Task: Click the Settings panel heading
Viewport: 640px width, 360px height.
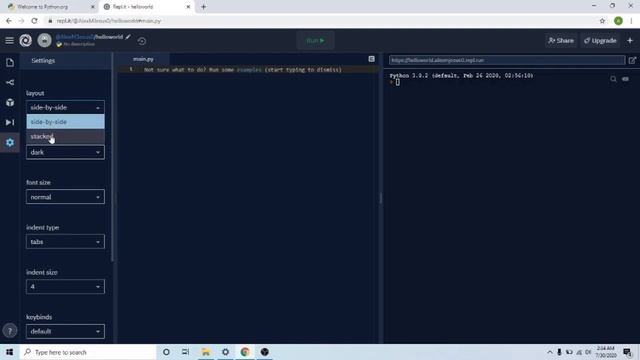Action: (43, 60)
